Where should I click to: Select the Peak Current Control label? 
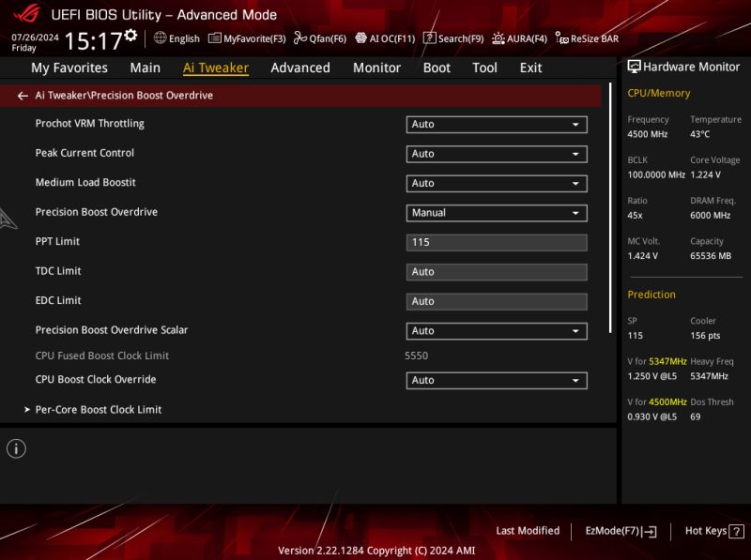(x=84, y=153)
